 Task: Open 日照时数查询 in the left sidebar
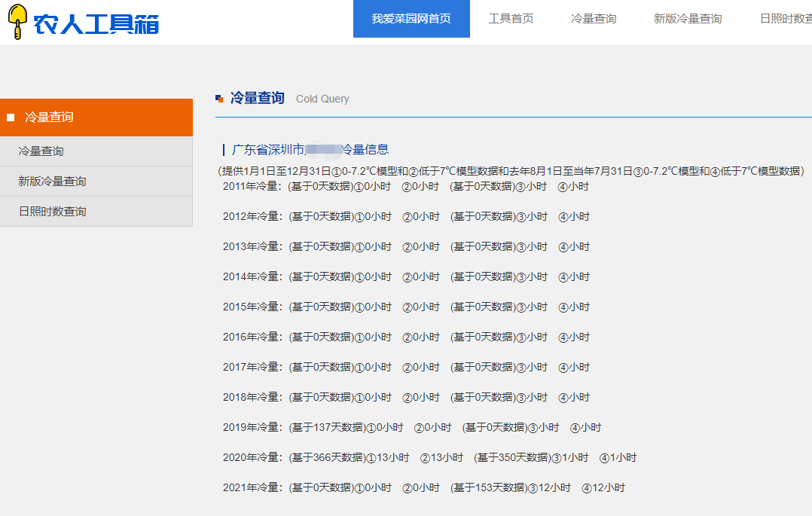tap(53, 212)
